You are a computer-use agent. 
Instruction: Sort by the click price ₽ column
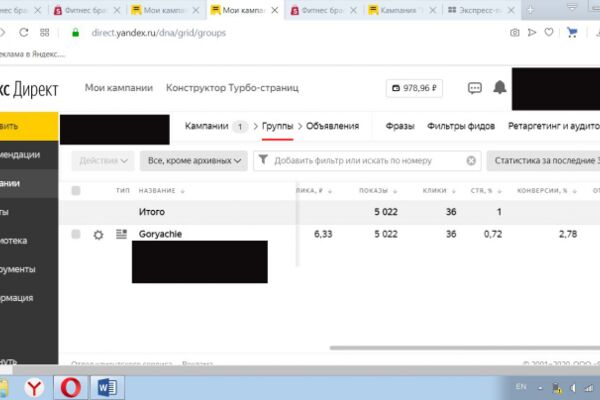pyautogui.click(x=314, y=191)
